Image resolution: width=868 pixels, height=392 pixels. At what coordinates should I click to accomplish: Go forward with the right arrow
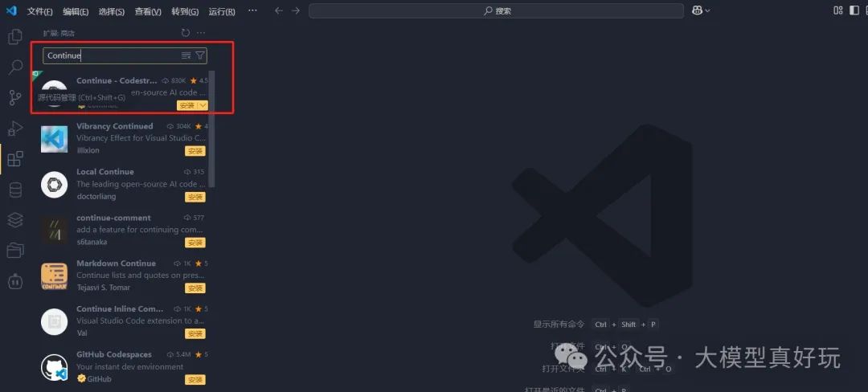coord(296,11)
